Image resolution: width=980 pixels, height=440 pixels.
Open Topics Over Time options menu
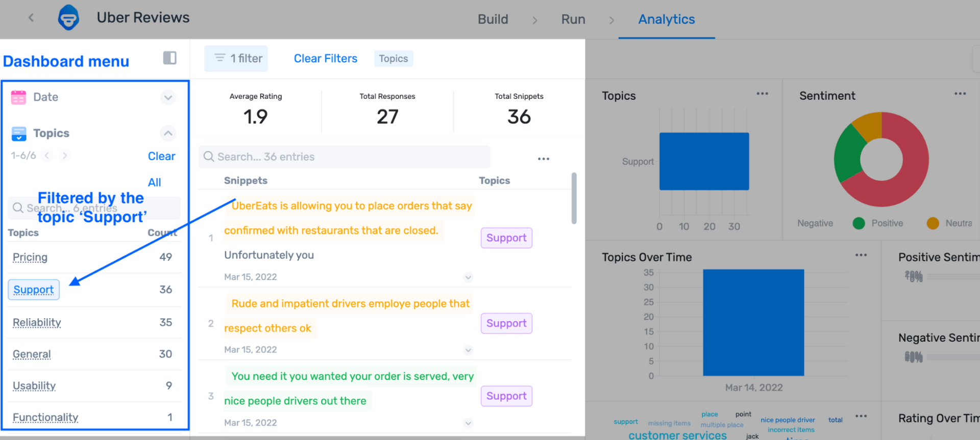point(861,255)
